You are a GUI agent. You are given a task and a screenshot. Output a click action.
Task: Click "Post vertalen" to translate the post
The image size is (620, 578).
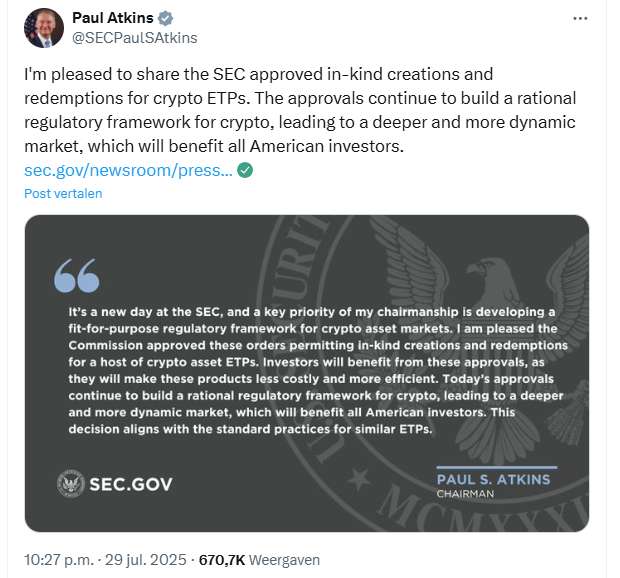63,193
